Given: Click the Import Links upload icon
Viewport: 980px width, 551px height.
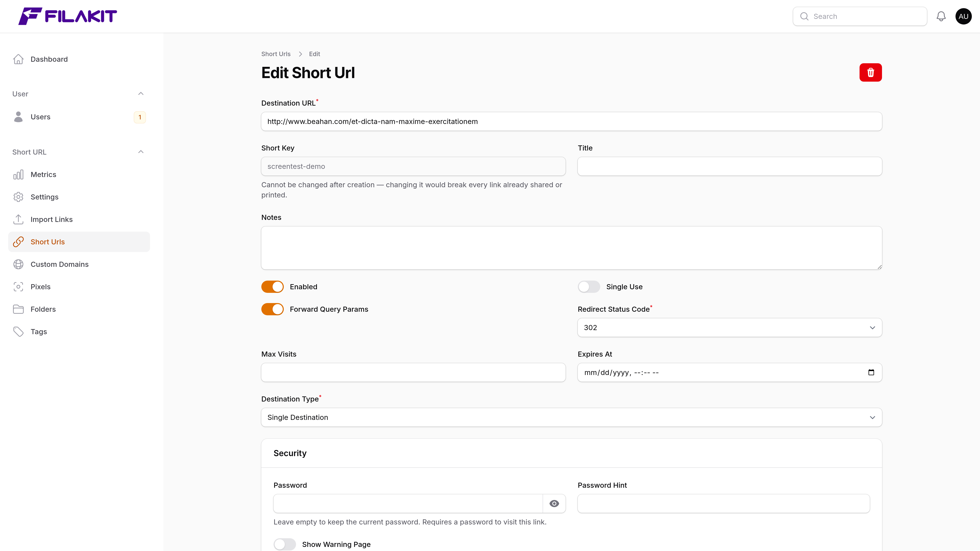Looking at the screenshot, I should coord(18,219).
